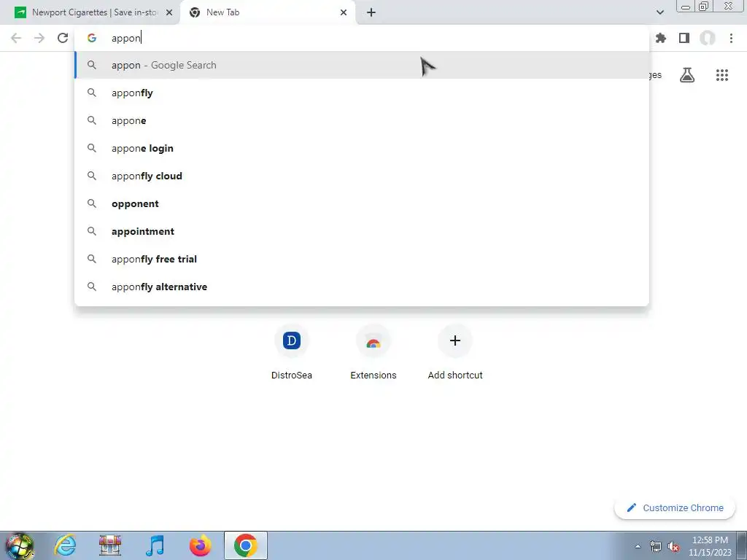This screenshot has height=560, width=747.
Task: Click the muted volume tray icon
Action: click(673, 546)
